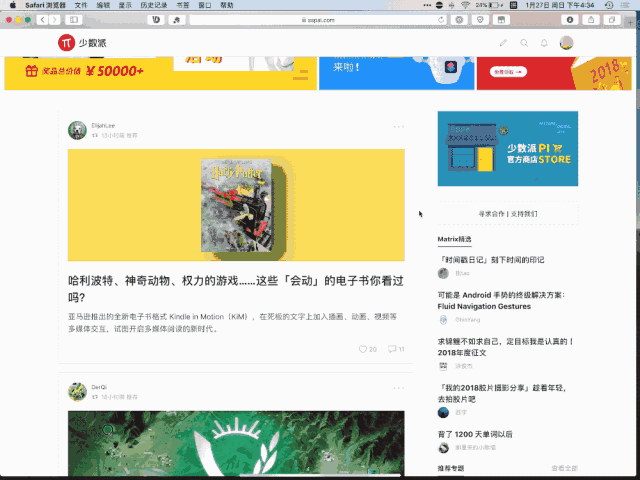
Task: Open 我的2018胶片摄影分享 article
Action: 502,393
